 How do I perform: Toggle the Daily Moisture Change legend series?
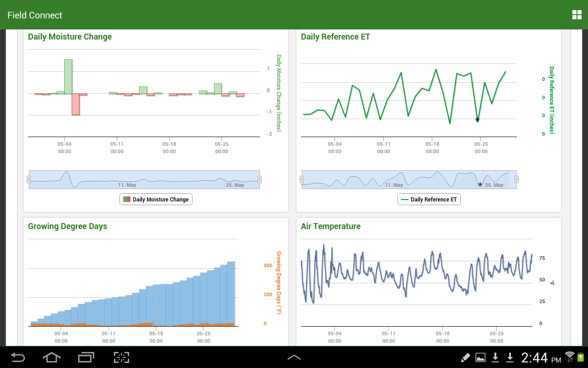156,199
